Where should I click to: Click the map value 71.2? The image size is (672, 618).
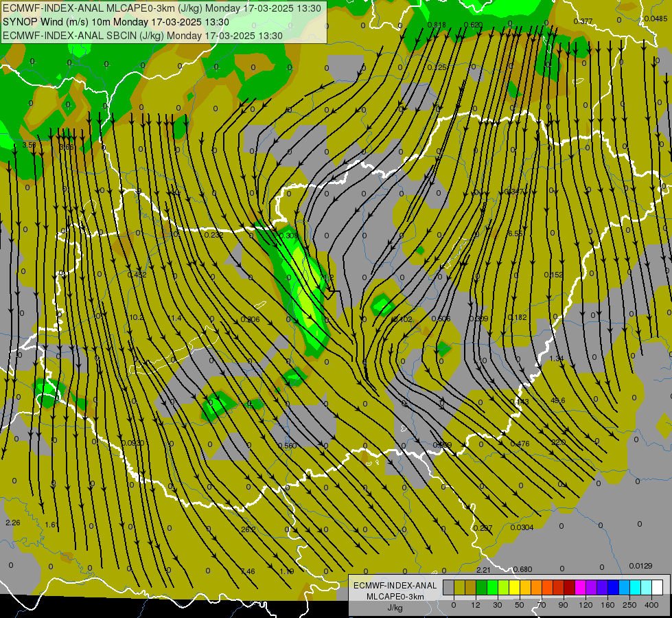tap(327, 277)
